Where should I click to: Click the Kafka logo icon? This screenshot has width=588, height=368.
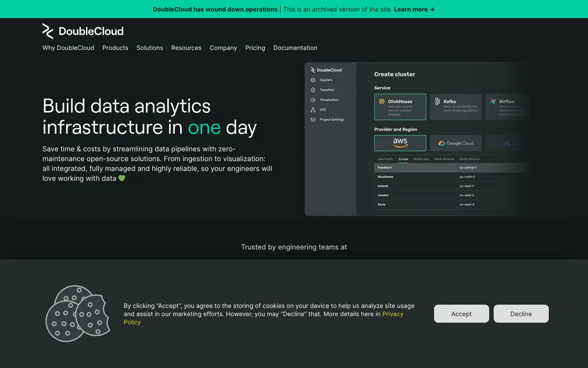point(438,101)
